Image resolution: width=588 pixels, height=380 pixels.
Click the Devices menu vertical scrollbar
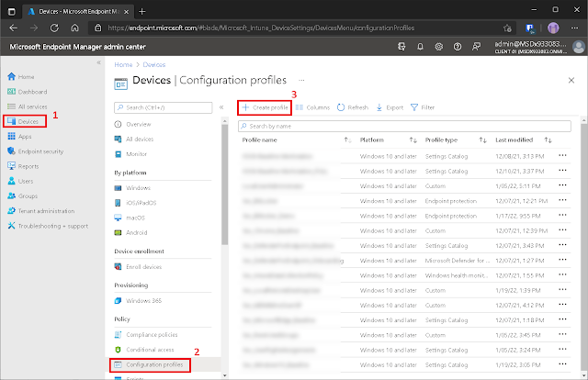tap(224, 184)
